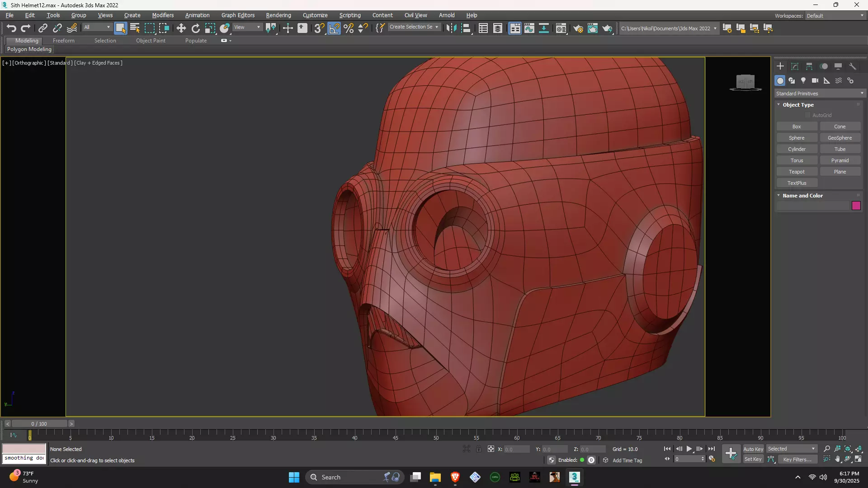Toggle the Ribbon display button
Screen dimensions: 868x488
pos(515,28)
